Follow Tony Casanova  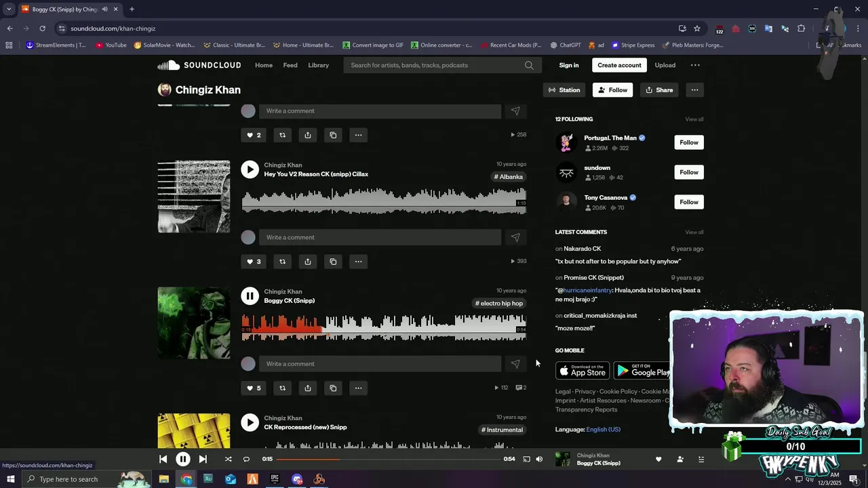pos(689,202)
